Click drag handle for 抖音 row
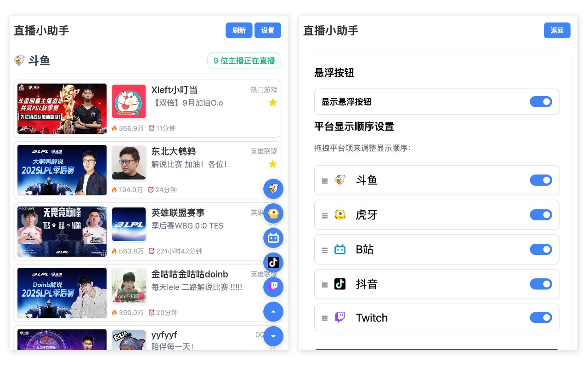Image resolution: width=588 pixels, height=368 pixels. 325,285
